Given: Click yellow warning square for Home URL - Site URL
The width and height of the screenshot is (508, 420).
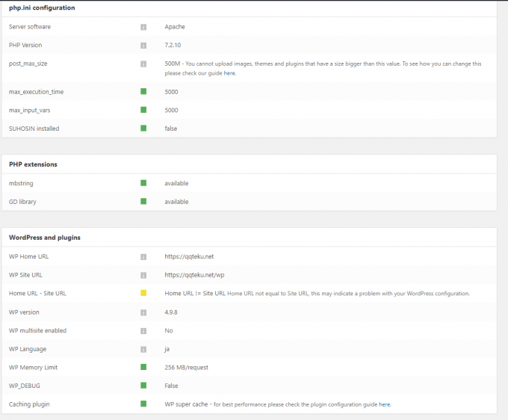Looking at the screenshot, I should [x=143, y=293].
